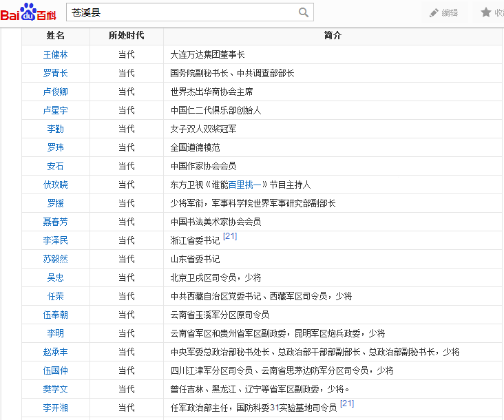Click reference [21] next to 浙江省委书记
The width and height of the screenshot is (504, 420).
pos(230,236)
